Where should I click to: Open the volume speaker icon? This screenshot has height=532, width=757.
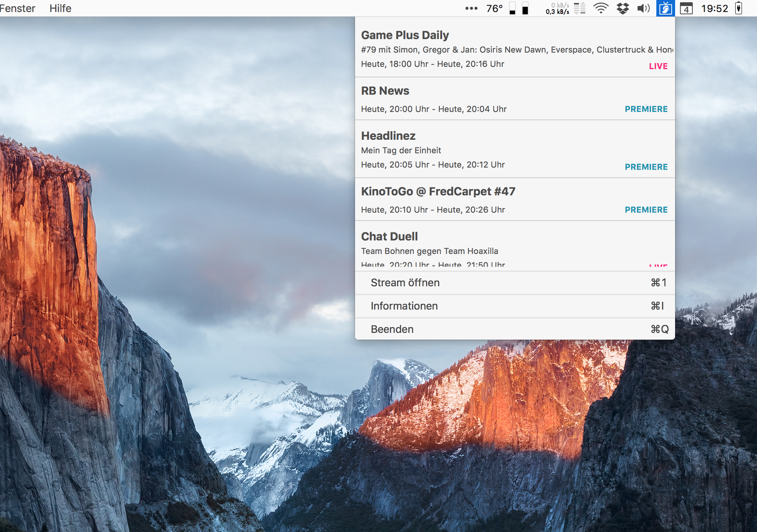tap(643, 8)
